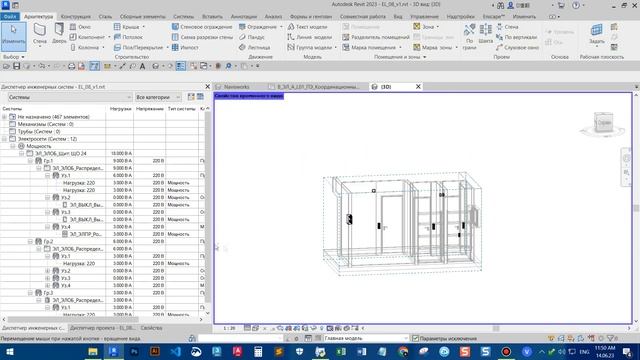640x360 pixels.
Task: Switch to Диспетчер проекта panel tab
Action: [x=102, y=328]
